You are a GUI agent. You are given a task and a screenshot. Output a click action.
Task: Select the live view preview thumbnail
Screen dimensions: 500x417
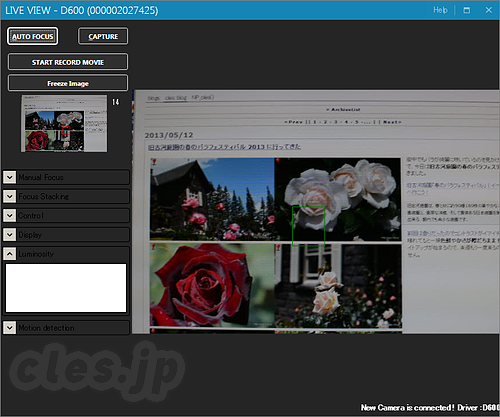click(x=64, y=124)
